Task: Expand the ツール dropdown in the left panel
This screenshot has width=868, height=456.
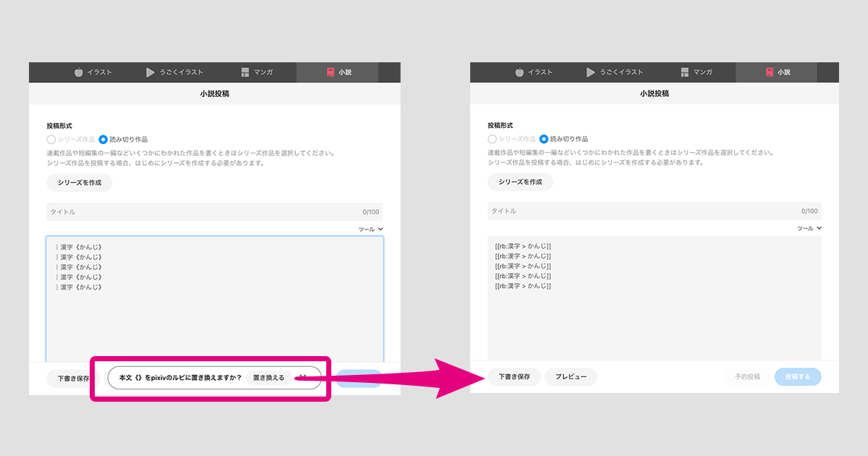Action: (x=370, y=229)
